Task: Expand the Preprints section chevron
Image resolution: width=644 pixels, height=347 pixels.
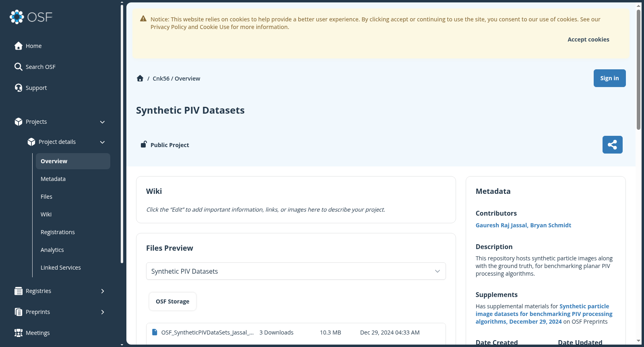Action: 103,312
